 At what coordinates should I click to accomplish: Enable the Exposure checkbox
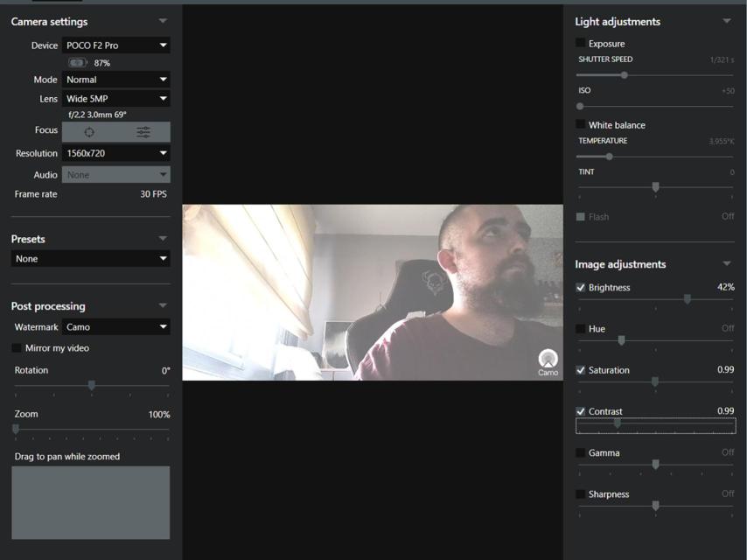pyautogui.click(x=581, y=43)
